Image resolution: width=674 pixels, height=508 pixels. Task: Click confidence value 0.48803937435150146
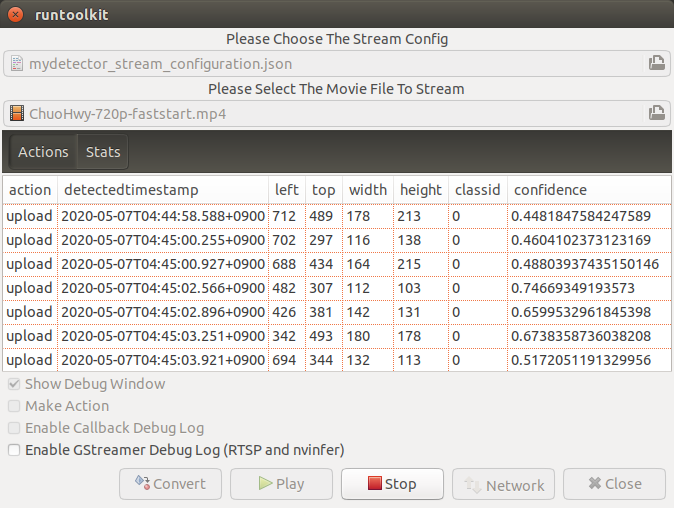pos(585,264)
